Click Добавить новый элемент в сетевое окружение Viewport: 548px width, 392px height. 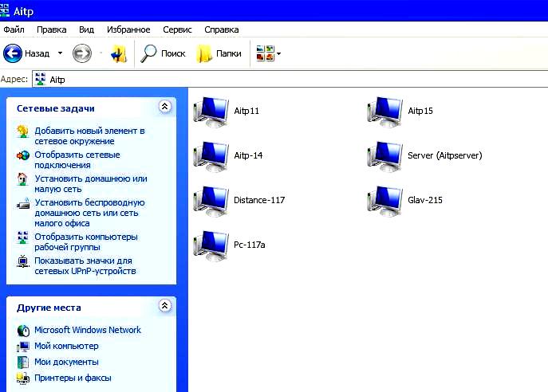89,136
